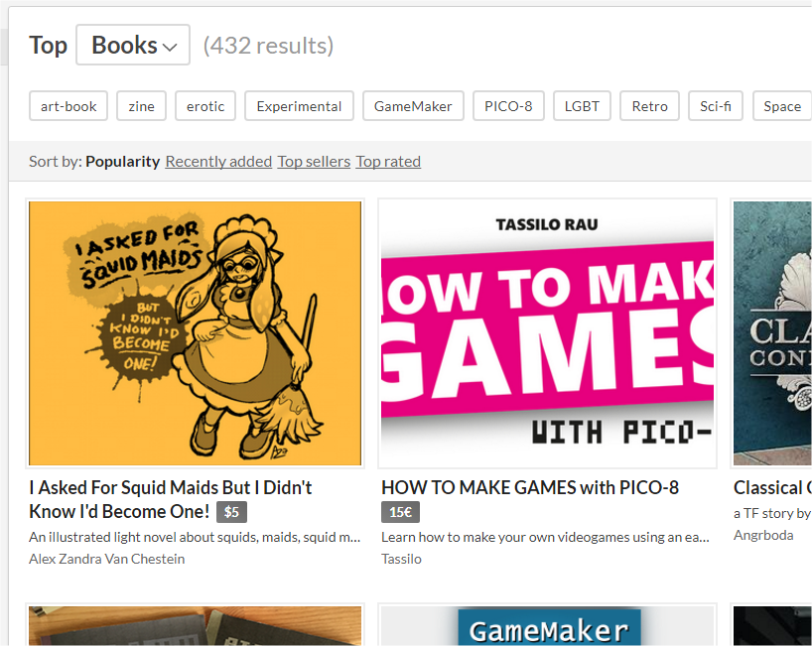Sort by Top rated

pyautogui.click(x=388, y=162)
